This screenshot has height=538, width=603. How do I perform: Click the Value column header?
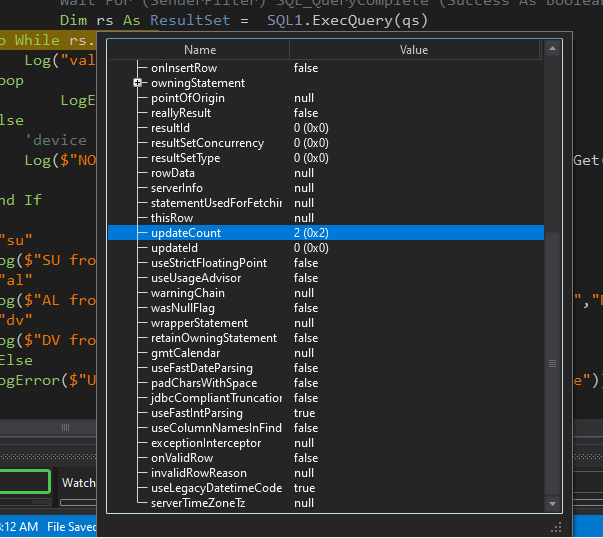click(414, 50)
